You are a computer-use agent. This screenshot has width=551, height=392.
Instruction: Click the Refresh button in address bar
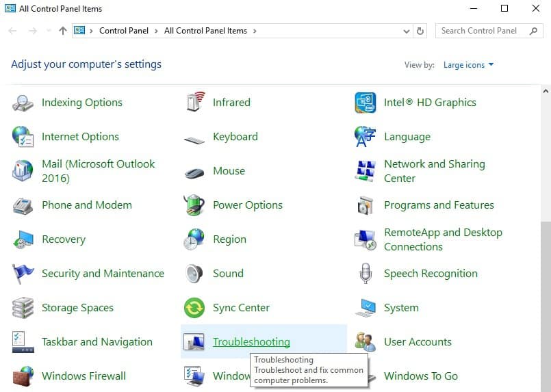(420, 31)
